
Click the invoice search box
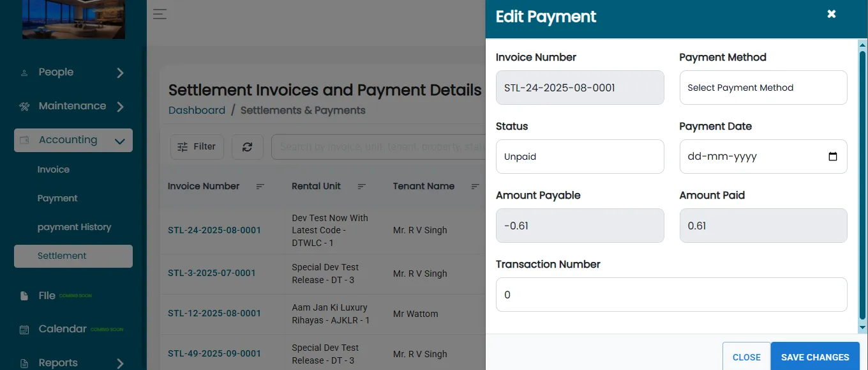click(x=378, y=147)
